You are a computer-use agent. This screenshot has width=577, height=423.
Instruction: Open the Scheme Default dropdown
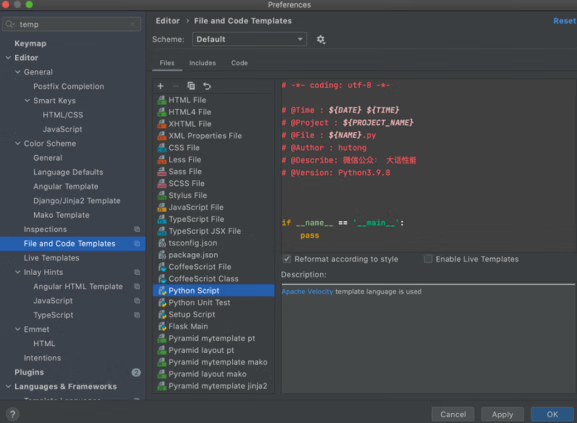[249, 39]
